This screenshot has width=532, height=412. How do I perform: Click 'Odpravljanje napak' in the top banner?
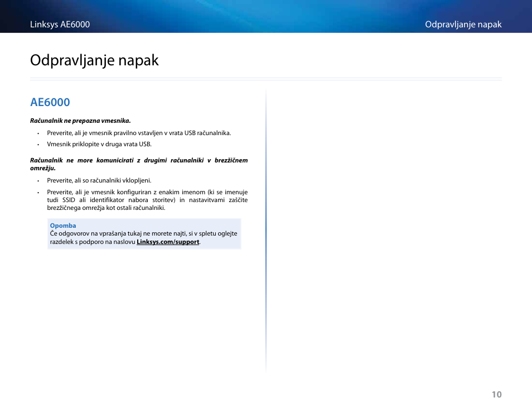[463, 25]
